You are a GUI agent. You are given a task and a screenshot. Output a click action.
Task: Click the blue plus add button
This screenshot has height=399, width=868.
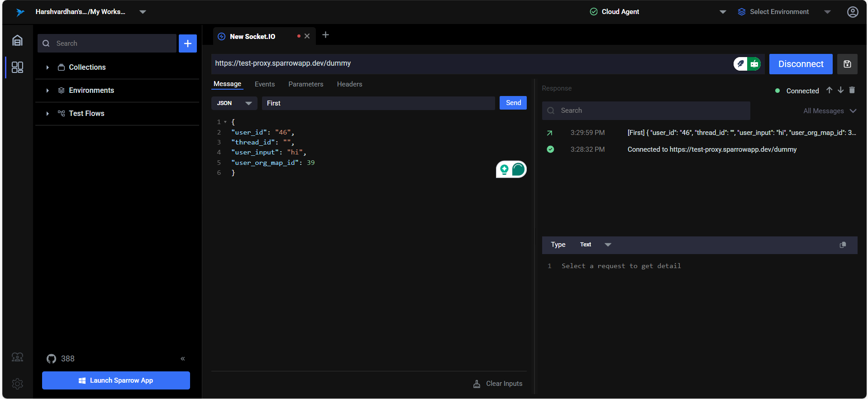[188, 43]
